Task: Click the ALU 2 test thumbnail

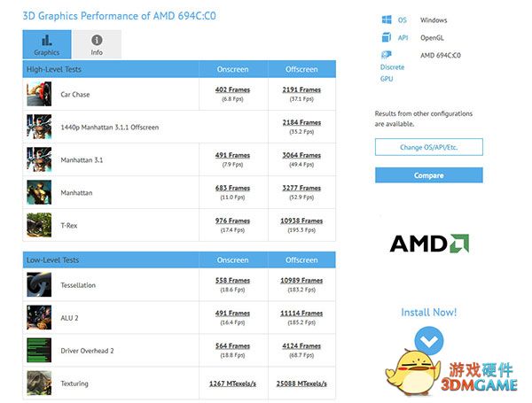Action: (39, 318)
